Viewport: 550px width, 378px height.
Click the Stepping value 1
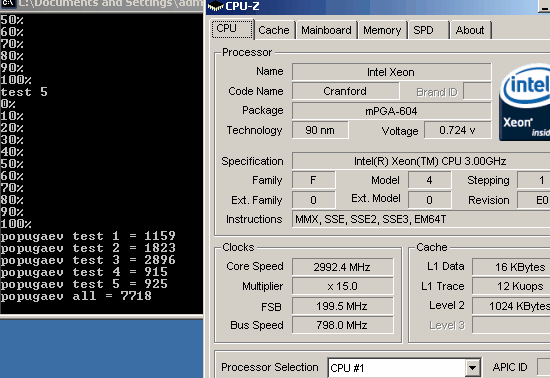pos(534,180)
